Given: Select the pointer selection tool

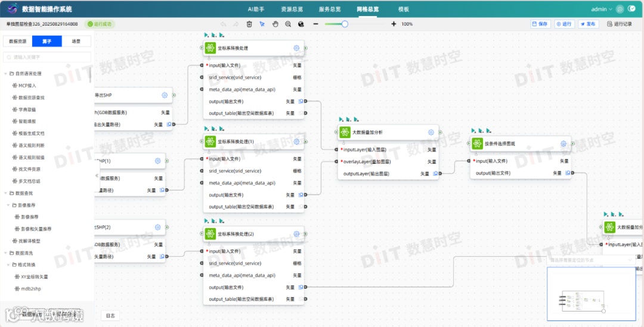Looking at the screenshot, I should pos(262,24).
